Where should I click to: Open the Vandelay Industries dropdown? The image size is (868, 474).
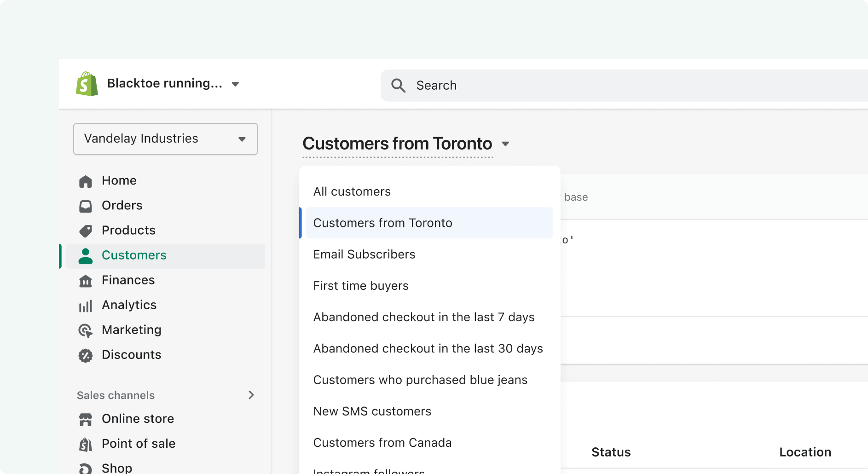point(165,139)
